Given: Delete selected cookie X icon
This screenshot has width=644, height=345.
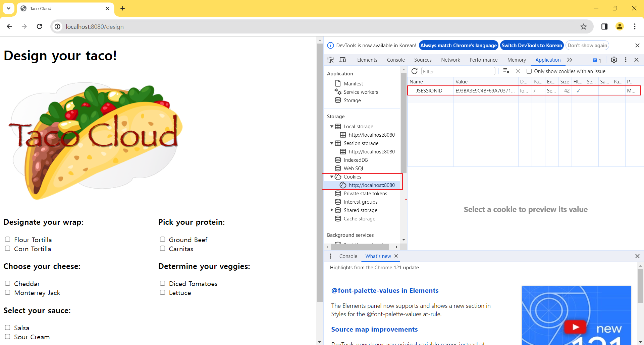Looking at the screenshot, I should 518,71.
